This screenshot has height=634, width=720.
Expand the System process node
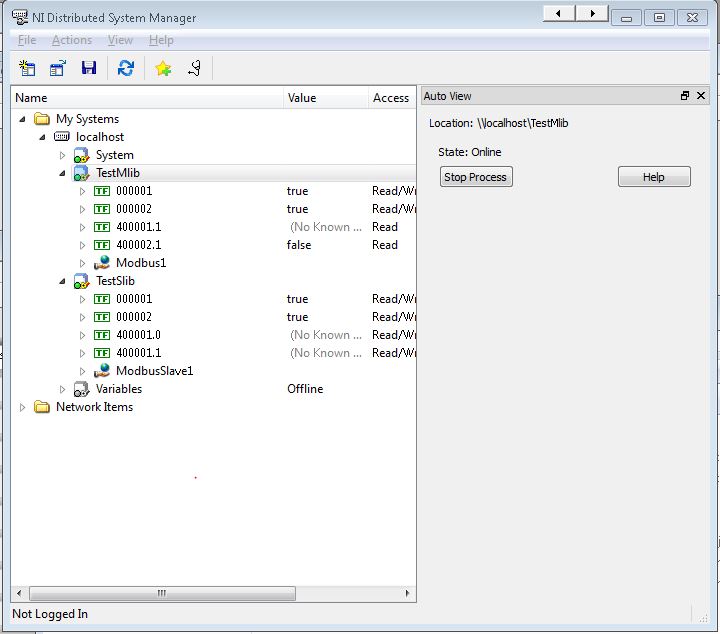pos(62,155)
